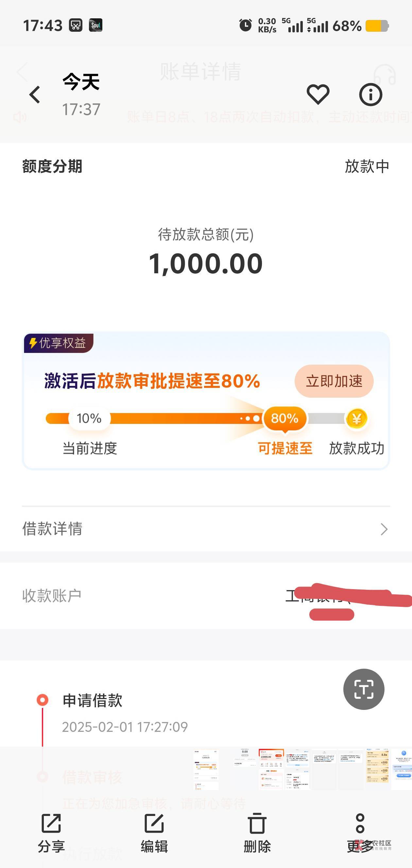
Task: Favorite this screenshot with the heart icon
Action: pyautogui.click(x=318, y=94)
